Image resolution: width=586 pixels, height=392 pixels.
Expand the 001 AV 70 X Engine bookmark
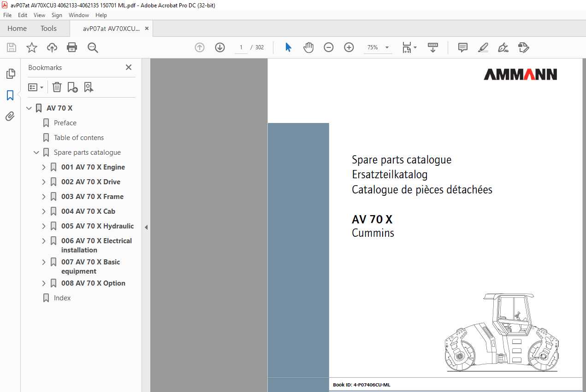pyautogui.click(x=44, y=167)
